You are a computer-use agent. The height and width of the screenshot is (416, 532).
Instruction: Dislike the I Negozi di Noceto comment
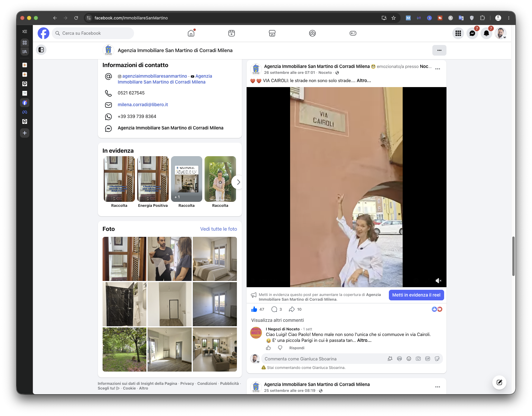280,348
